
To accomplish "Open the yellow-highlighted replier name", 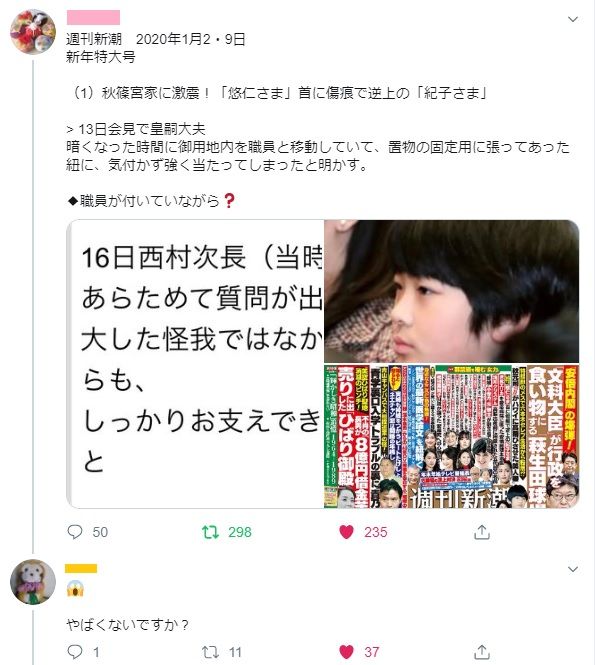I will click(81, 568).
